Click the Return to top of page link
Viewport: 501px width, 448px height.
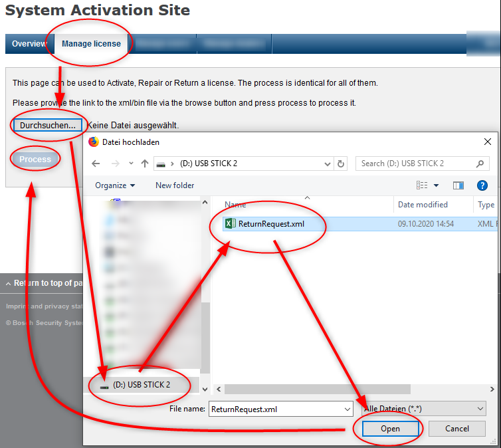[x=44, y=283]
